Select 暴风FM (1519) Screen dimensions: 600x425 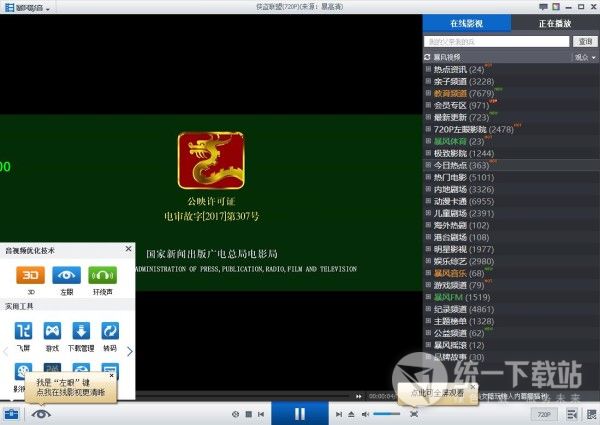(462, 297)
